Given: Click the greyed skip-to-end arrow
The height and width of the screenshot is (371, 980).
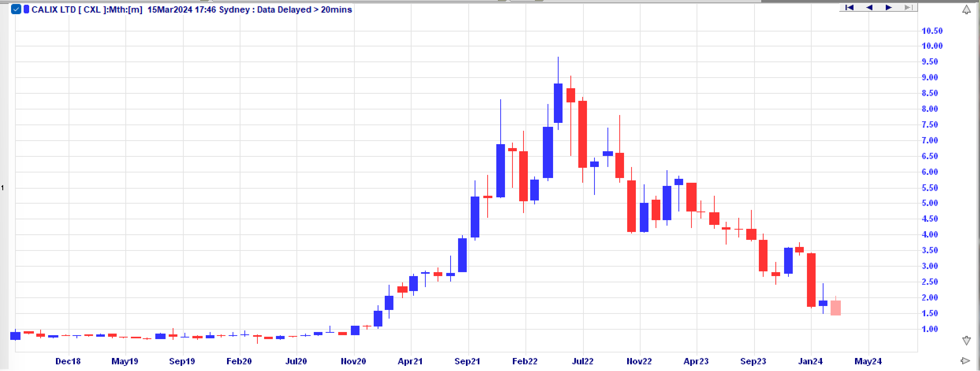Looking at the screenshot, I should [x=908, y=7].
